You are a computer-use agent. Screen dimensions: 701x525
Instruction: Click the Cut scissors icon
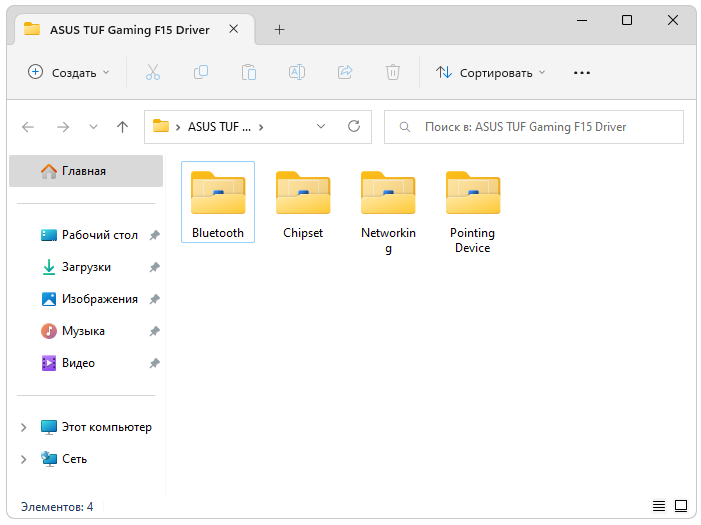[152, 72]
